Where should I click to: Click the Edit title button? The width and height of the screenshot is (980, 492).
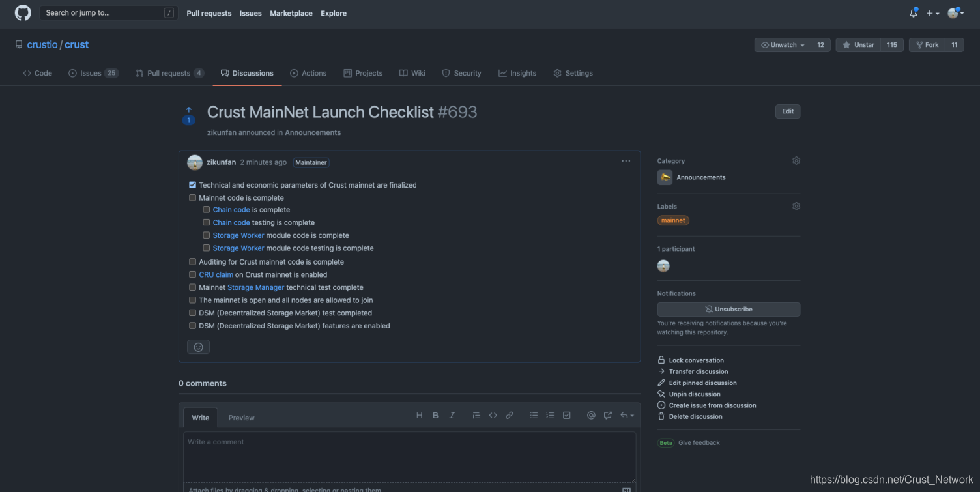coord(788,111)
